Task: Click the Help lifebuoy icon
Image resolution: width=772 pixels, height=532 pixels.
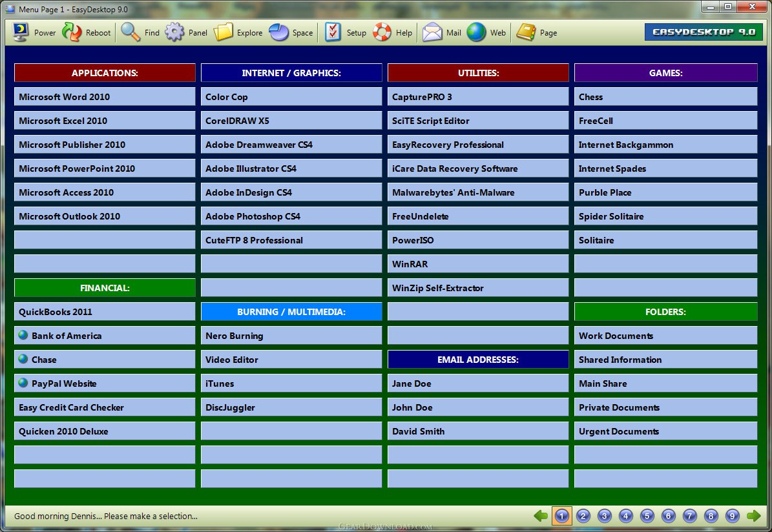Action: [x=382, y=32]
